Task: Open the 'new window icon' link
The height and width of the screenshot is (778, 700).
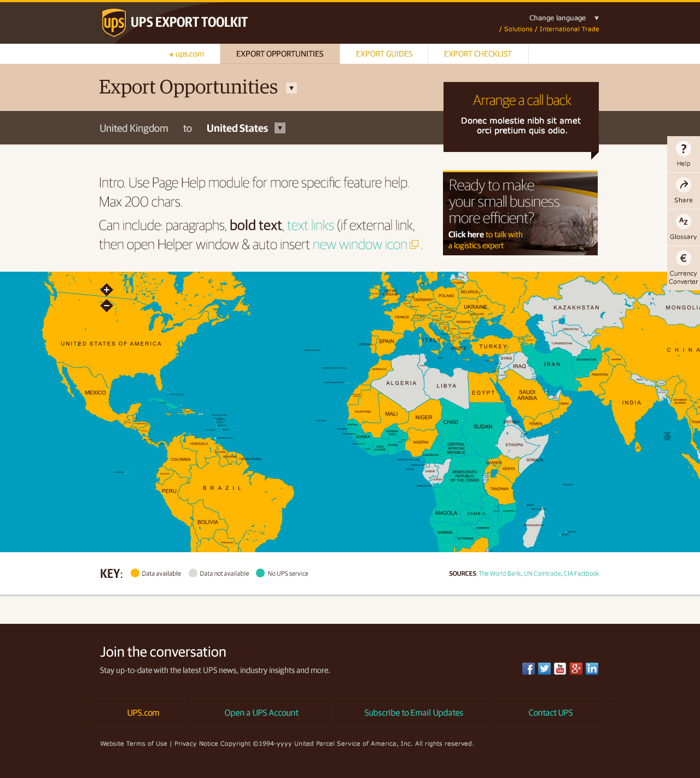Action: (x=360, y=244)
